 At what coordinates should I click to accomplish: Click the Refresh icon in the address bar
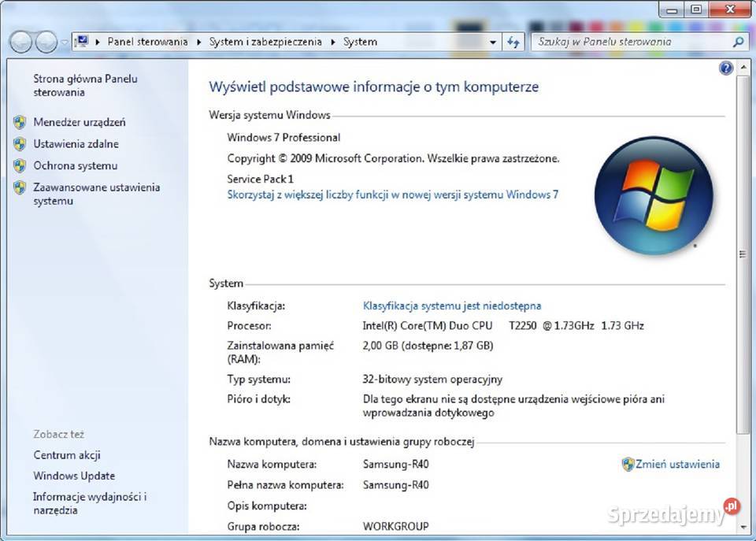coord(513,41)
